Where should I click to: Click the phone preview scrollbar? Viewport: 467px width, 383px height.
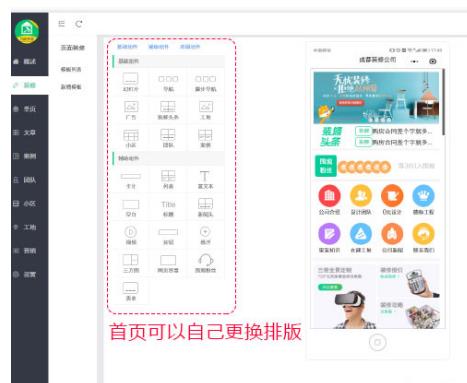pyautogui.click(x=443, y=102)
